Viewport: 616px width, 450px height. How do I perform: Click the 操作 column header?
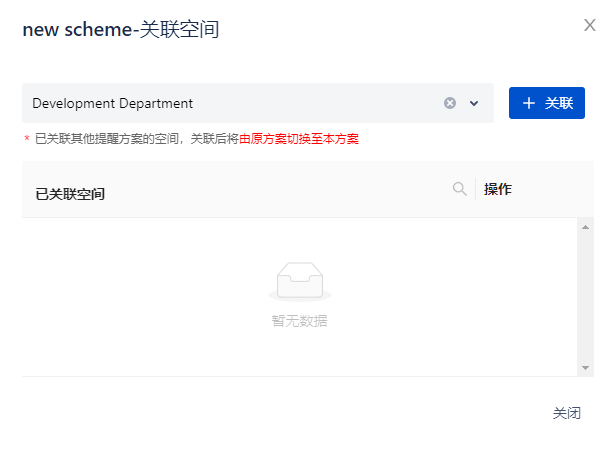498,189
